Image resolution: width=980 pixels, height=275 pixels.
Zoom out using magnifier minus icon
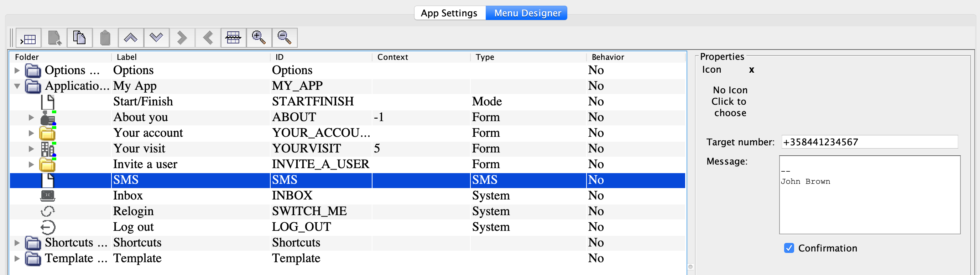pyautogui.click(x=284, y=38)
